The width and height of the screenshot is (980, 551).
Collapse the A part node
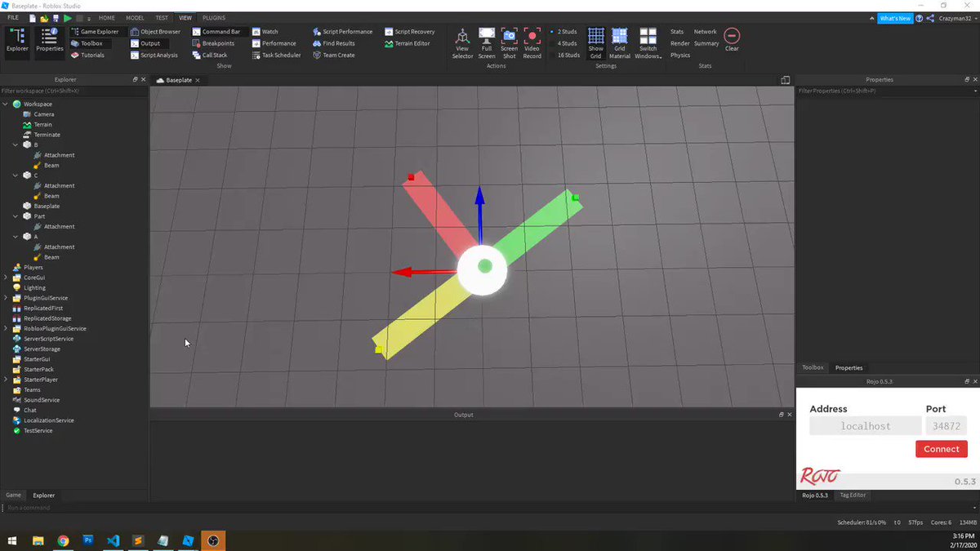tap(16, 237)
